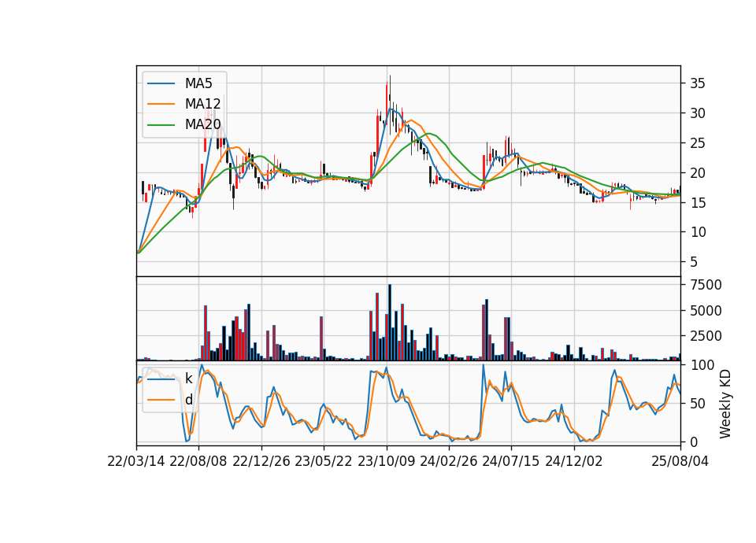
Task: Click the 25/08/04 date tick label
Action: (680, 461)
